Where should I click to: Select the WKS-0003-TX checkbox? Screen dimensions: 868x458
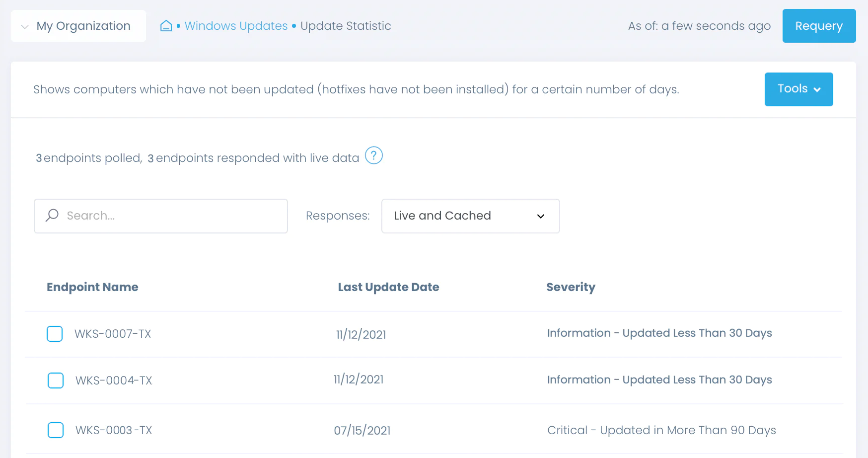tap(56, 430)
